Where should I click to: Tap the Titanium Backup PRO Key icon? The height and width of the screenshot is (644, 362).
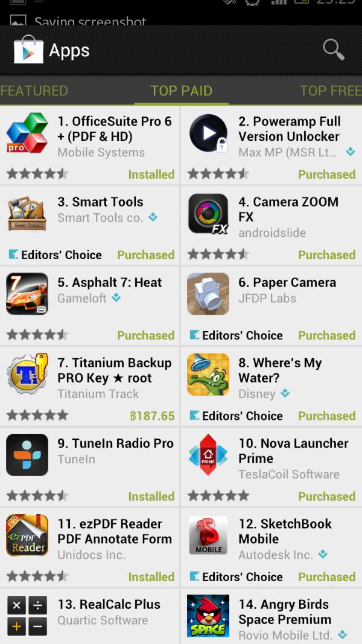pyautogui.click(x=27, y=374)
